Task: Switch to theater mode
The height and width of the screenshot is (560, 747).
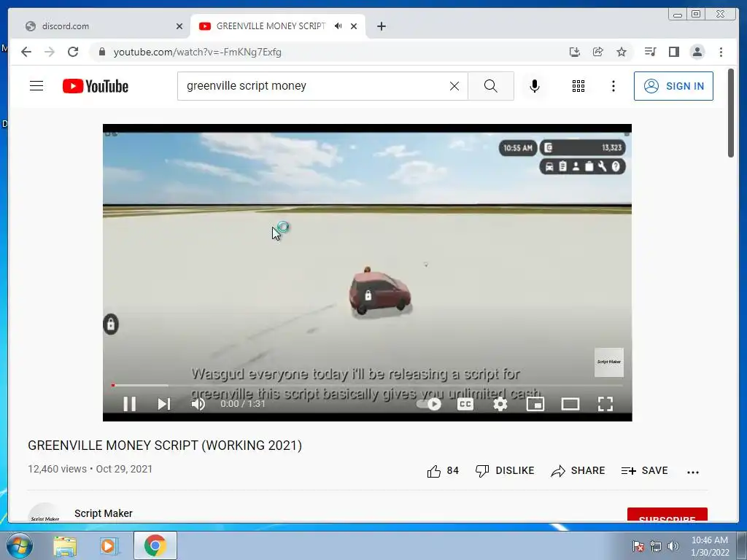Action: click(570, 404)
